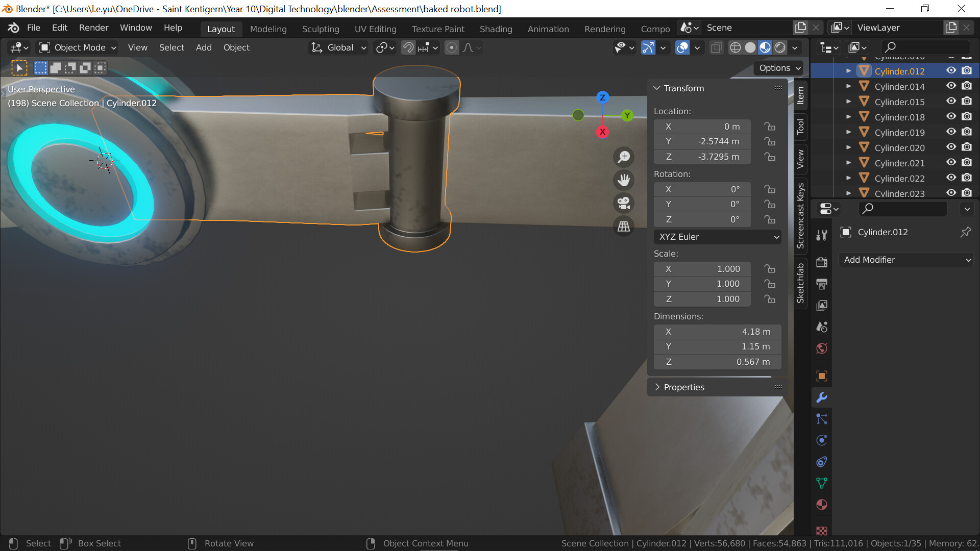Click the Add Modifier button
980x551 pixels.
click(905, 260)
